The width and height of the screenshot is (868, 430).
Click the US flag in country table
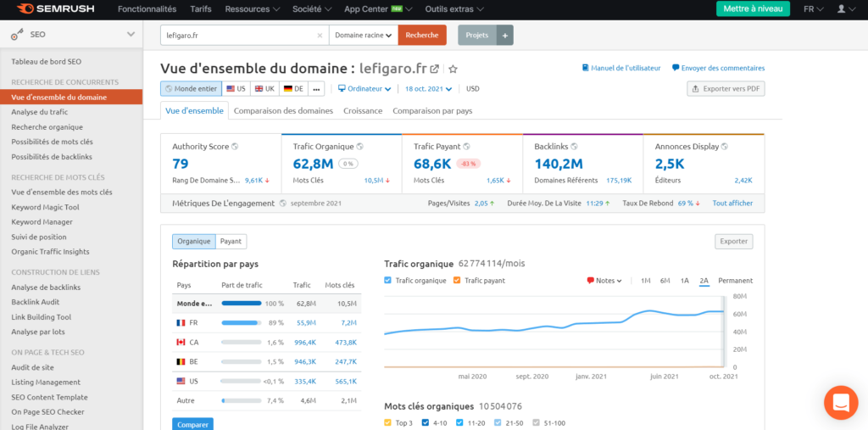[181, 382]
